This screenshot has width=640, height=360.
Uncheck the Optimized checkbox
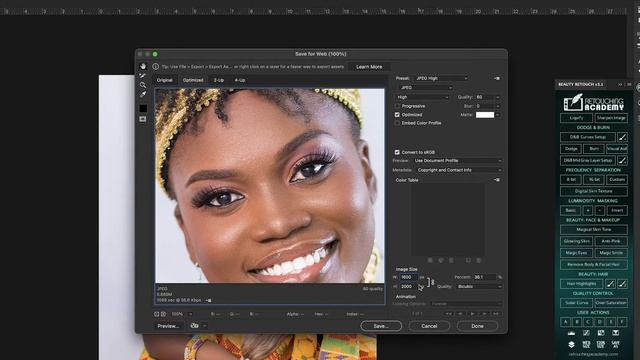click(397, 115)
